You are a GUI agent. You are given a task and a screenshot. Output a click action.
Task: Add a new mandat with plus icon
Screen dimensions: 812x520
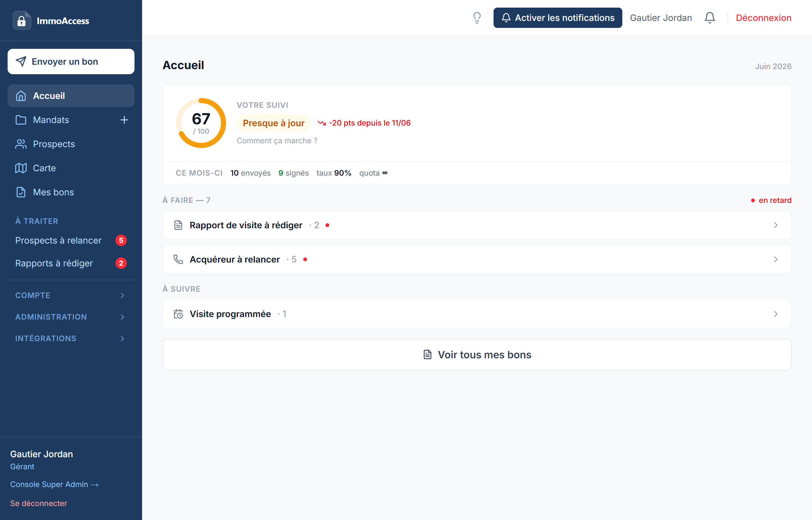[x=124, y=120]
